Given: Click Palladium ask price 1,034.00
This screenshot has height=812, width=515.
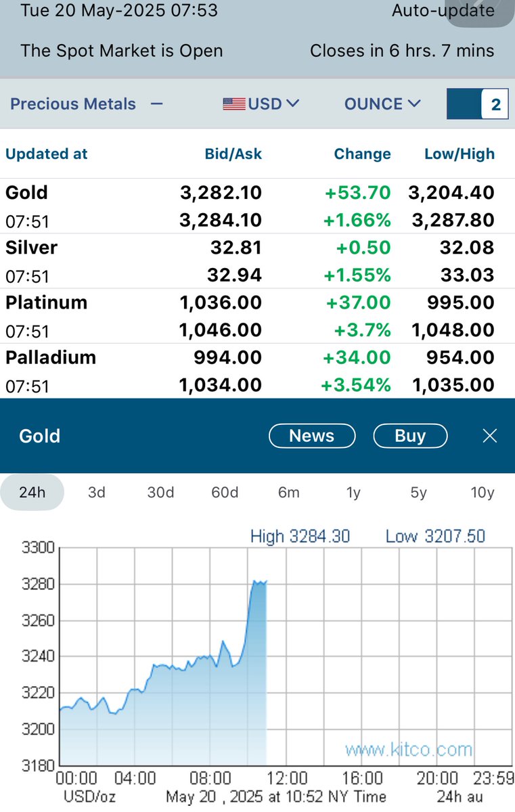Looking at the screenshot, I should [221, 385].
